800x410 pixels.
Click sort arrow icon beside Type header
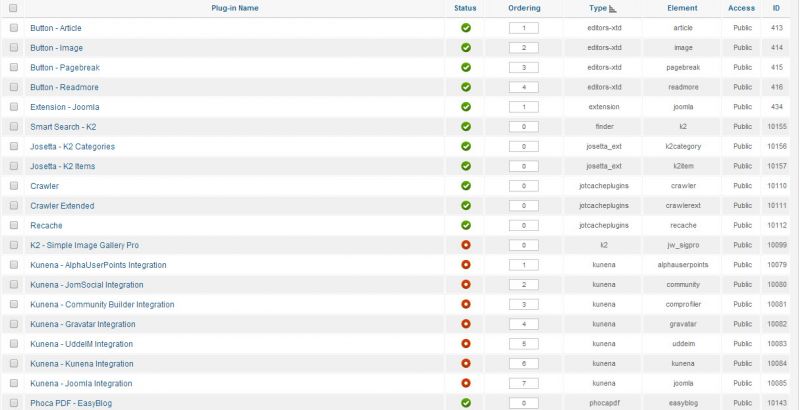pyautogui.click(x=613, y=9)
